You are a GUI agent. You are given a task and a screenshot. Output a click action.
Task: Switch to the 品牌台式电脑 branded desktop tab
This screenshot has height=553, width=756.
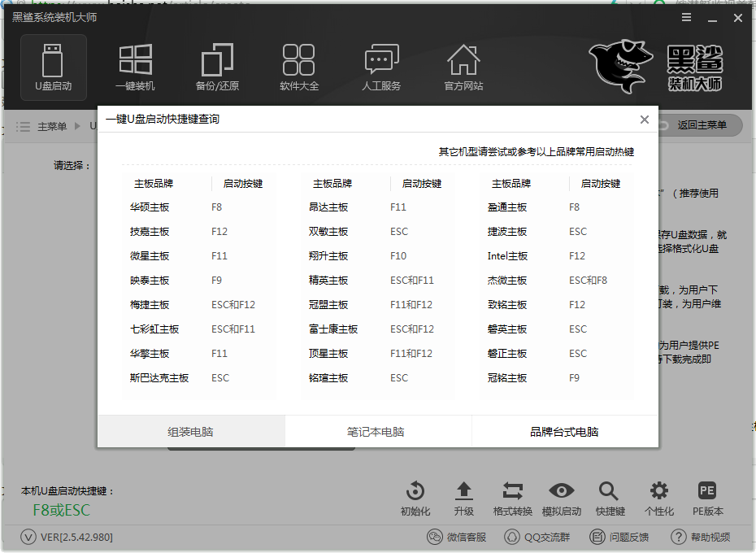564,431
